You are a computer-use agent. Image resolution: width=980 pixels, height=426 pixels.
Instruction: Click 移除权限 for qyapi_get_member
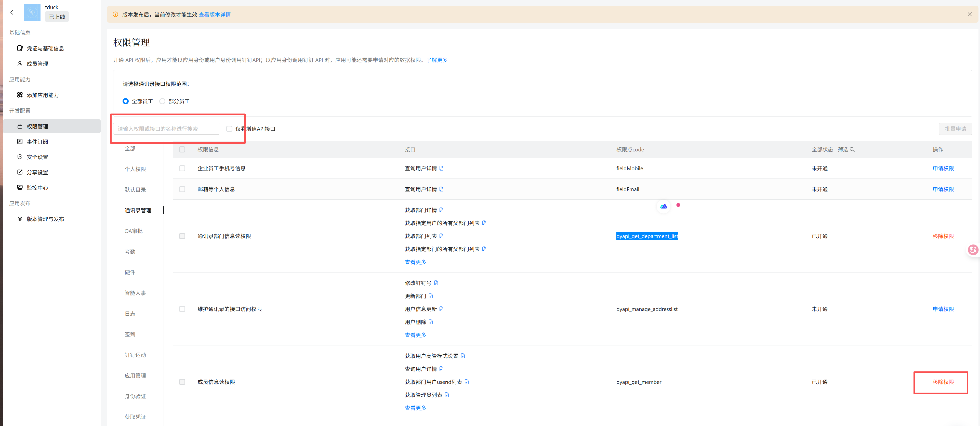coord(943,382)
